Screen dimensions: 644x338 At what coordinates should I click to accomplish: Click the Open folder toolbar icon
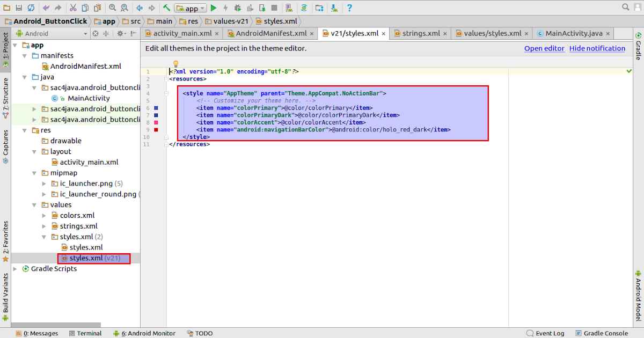[6, 8]
